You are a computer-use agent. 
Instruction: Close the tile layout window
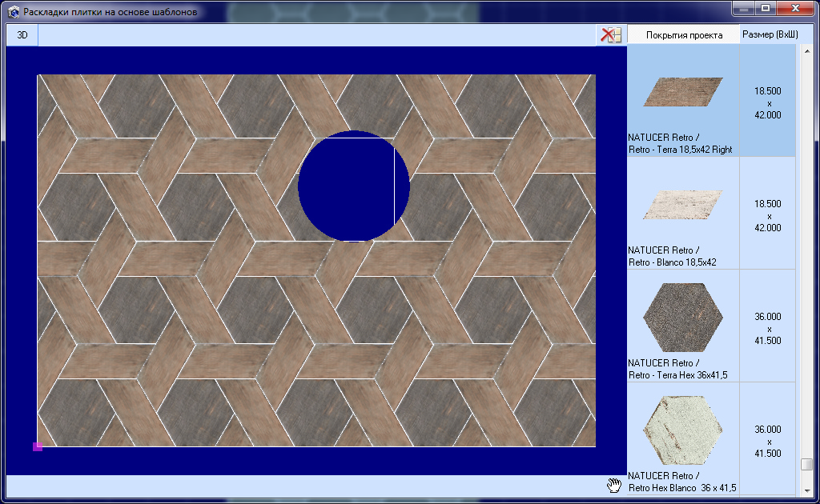coord(796,9)
